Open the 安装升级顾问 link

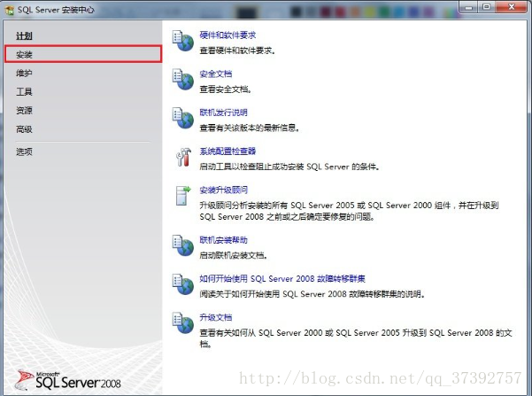pos(224,190)
